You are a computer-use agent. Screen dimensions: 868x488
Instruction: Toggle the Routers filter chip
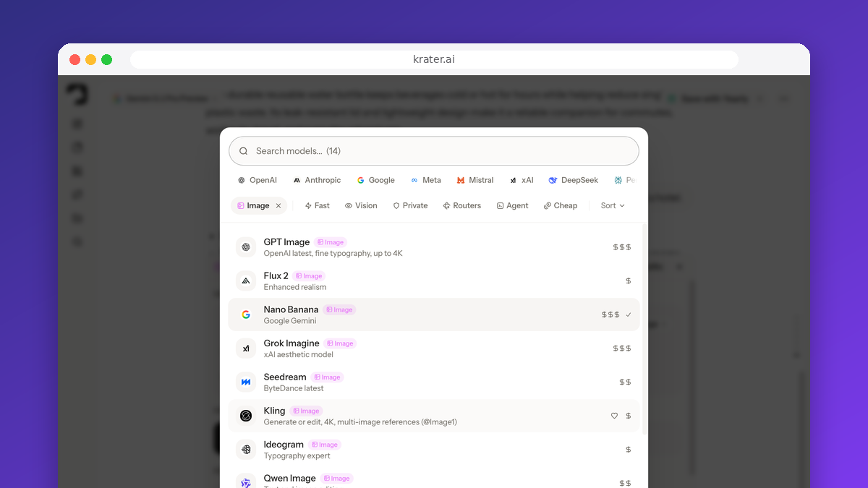(x=461, y=206)
